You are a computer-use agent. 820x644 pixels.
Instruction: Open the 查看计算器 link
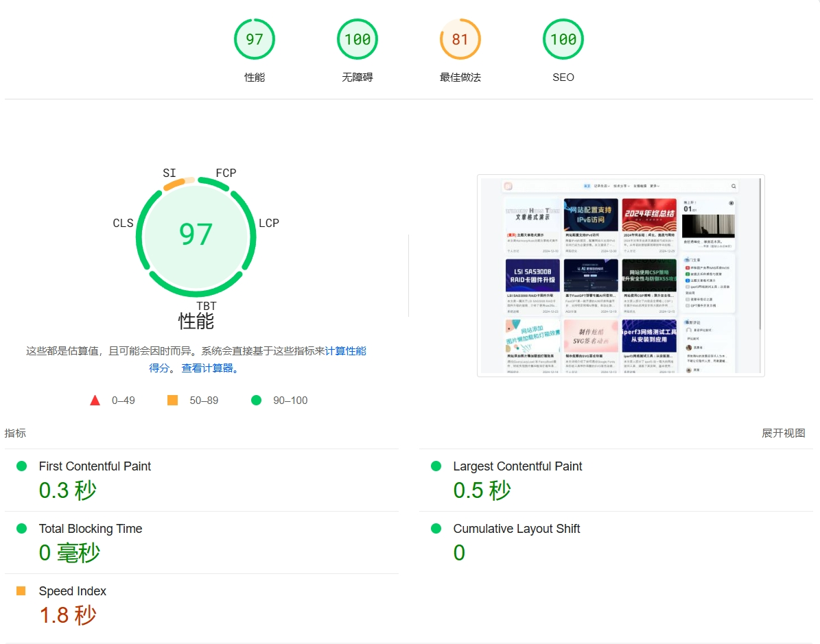coord(207,368)
